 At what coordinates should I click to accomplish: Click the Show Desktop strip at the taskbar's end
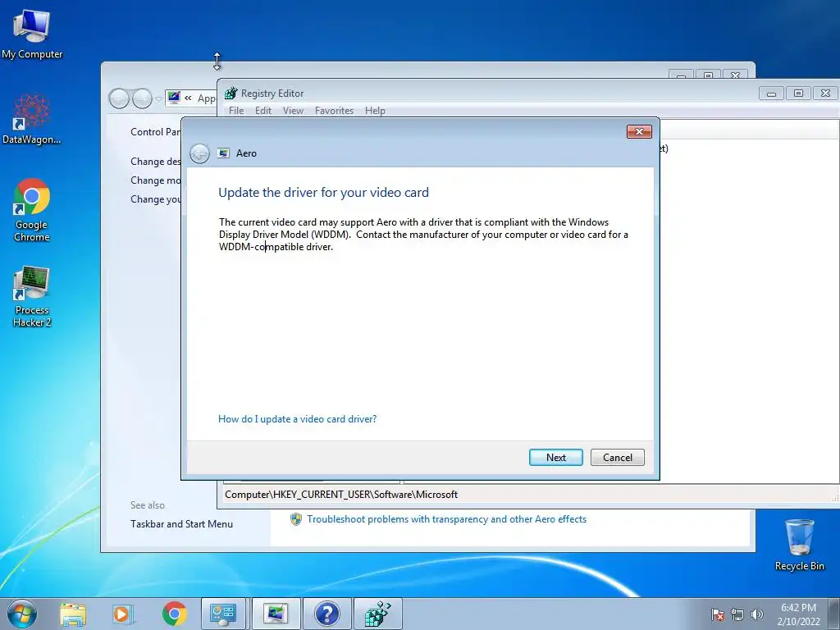834,614
